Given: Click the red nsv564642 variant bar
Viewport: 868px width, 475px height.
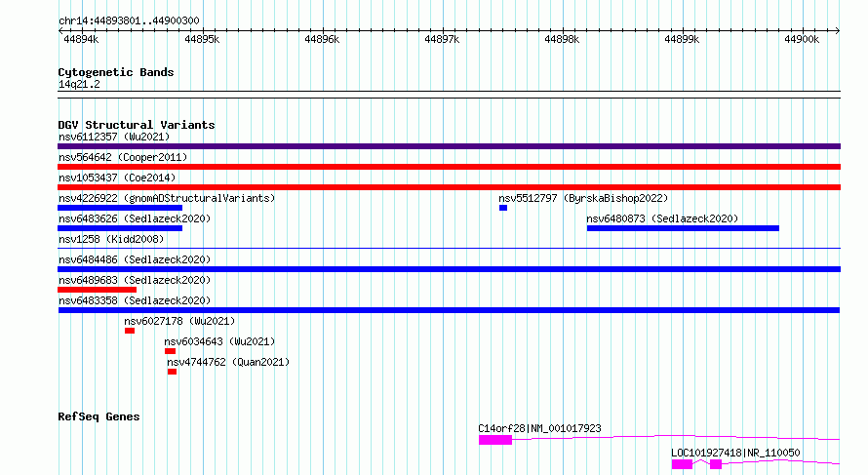Looking at the screenshot, I should click(x=449, y=167).
